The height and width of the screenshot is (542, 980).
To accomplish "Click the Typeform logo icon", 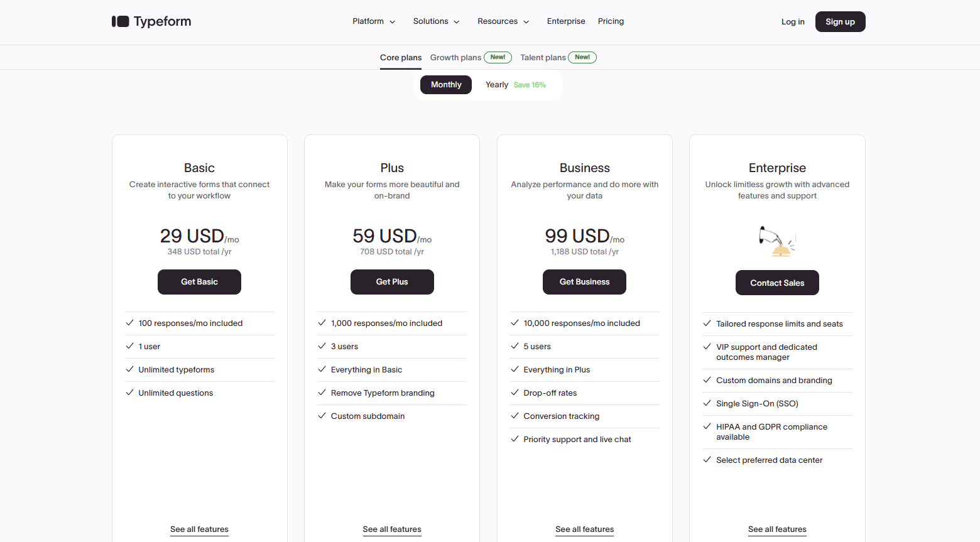I will coord(121,21).
